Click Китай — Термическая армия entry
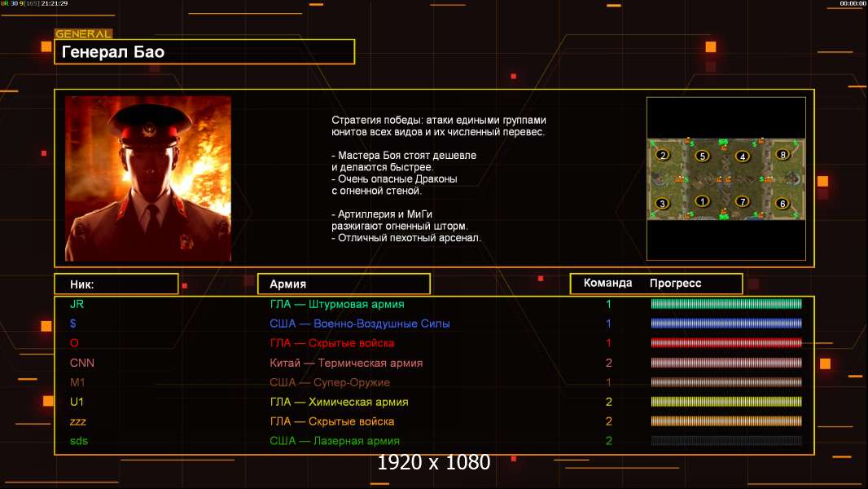Viewport: 868px width, 489px height. coord(346,363)
